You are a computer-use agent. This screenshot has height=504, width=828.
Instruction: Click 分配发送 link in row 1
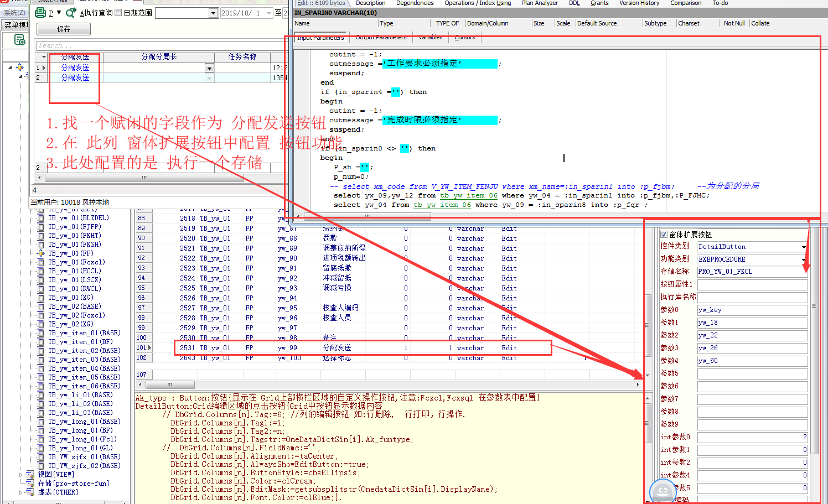click(x=75, y=67)
